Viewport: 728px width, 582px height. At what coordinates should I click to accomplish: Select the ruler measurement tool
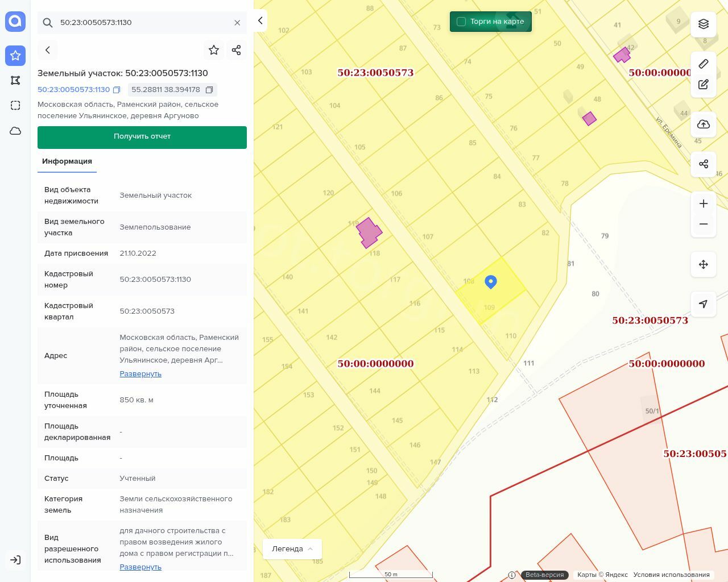coord(703,64)
